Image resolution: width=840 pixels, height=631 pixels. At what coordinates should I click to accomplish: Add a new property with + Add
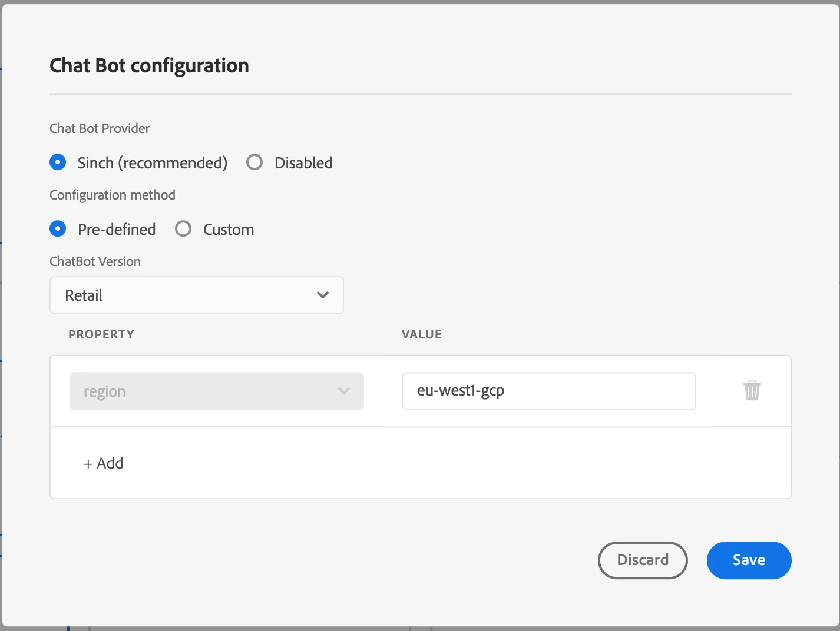(104, 463)
